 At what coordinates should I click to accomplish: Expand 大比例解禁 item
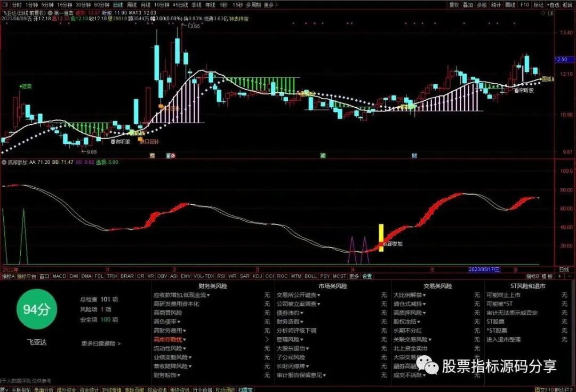click(x=410, y=295)
